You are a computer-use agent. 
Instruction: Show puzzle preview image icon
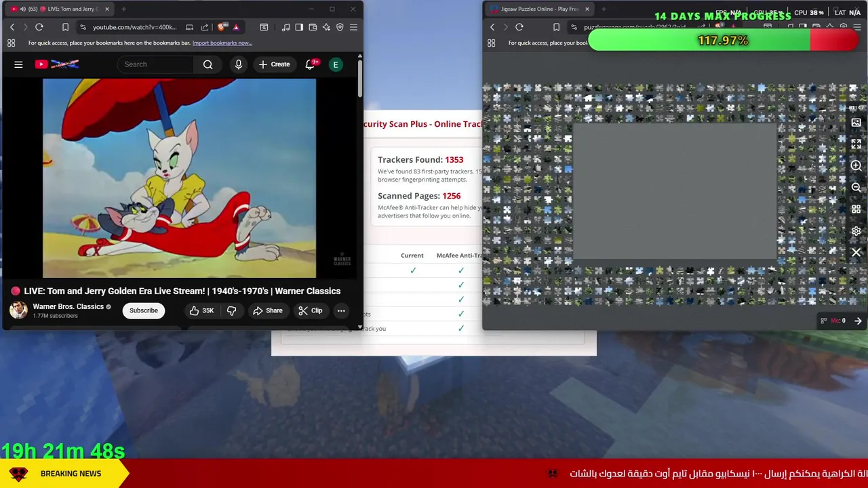856,123
